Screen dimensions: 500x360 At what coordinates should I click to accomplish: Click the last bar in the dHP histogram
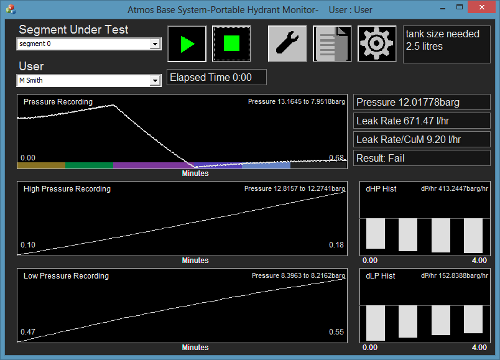473,235
